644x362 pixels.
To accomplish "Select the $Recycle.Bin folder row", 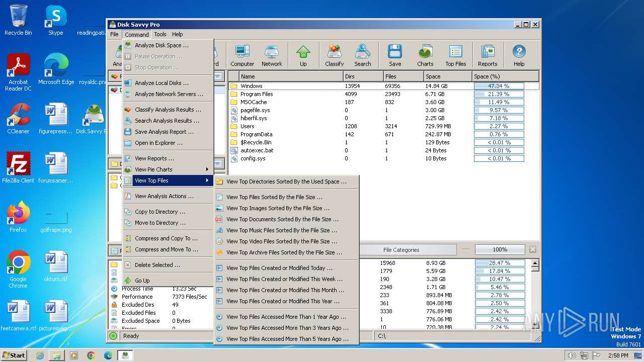I will coord(384,142).
